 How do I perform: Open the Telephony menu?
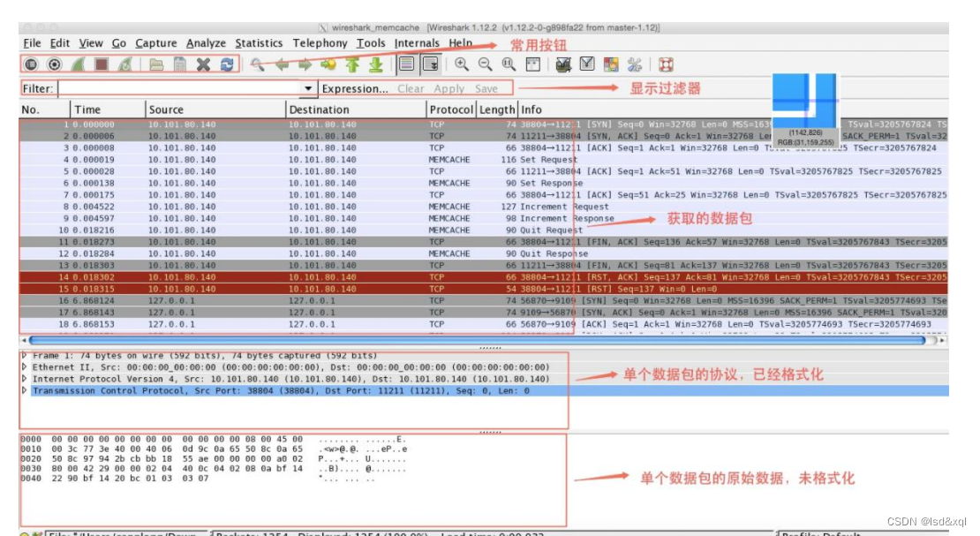320,43
